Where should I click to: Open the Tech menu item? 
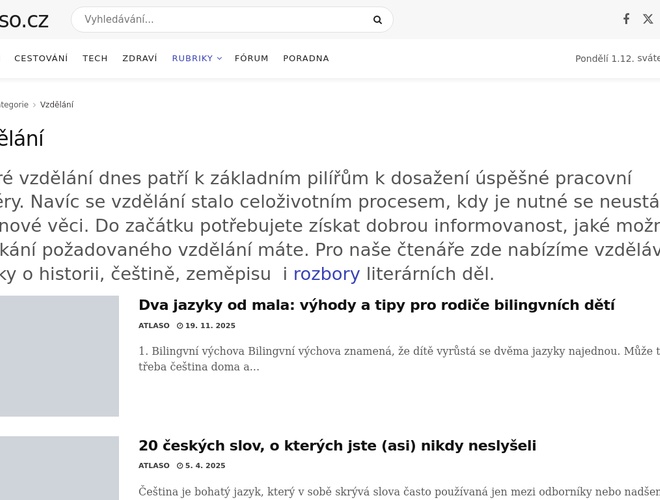95,58
